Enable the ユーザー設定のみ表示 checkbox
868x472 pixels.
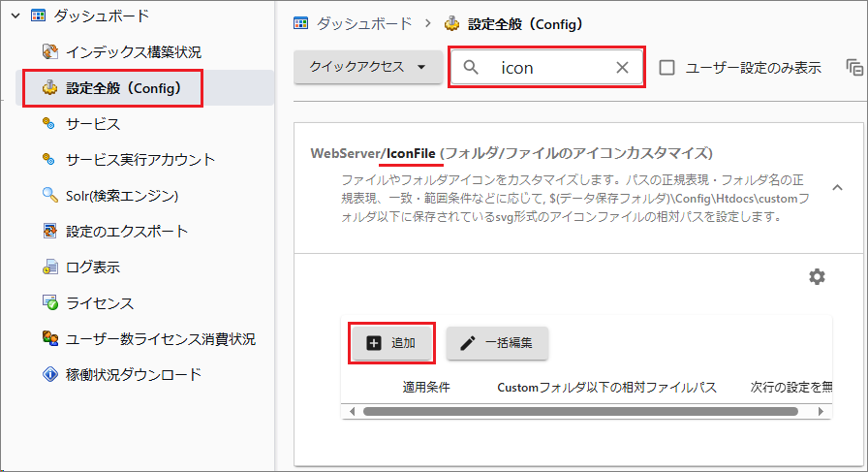pyautogui.click(x=666, y=68)
